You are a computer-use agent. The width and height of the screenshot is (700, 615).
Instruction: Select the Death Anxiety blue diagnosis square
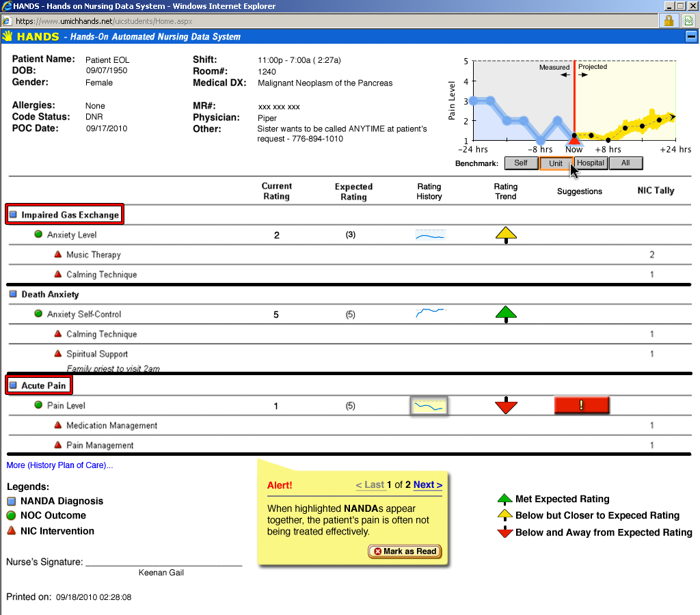pyautogui.click(x=14, y=294)
